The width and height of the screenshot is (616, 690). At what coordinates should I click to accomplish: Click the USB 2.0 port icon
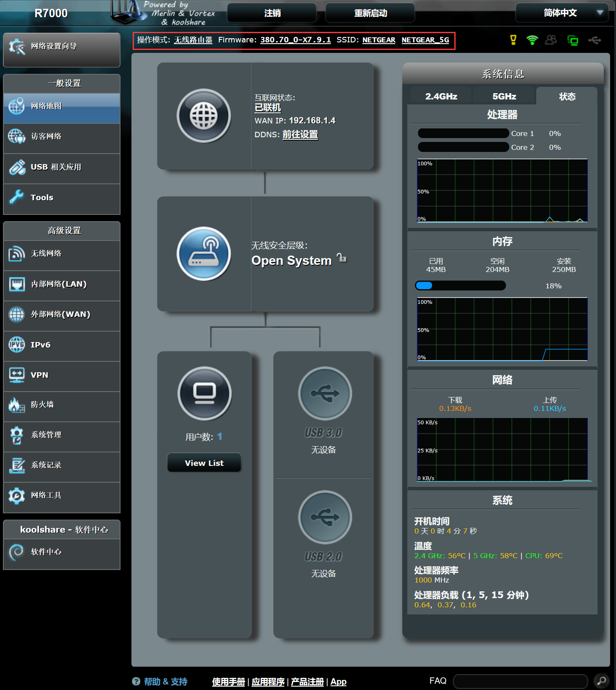coord(325,517)
